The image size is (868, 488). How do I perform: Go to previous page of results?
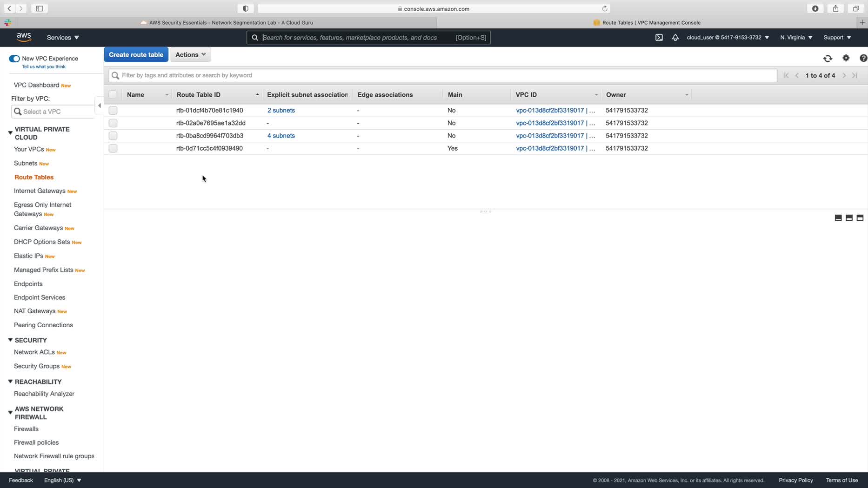[x=797, y=75]
